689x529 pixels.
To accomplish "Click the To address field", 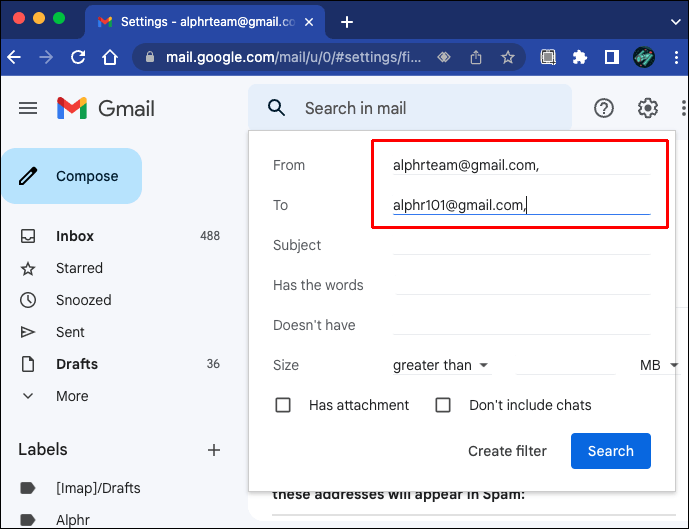I will pos(522,205).
